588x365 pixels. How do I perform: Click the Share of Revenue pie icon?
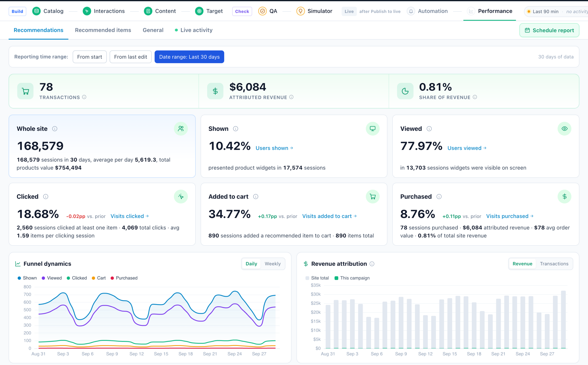405,91
